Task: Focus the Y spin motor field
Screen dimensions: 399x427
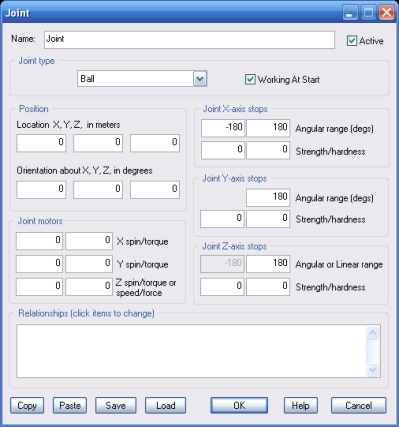Action: (39, 264)
